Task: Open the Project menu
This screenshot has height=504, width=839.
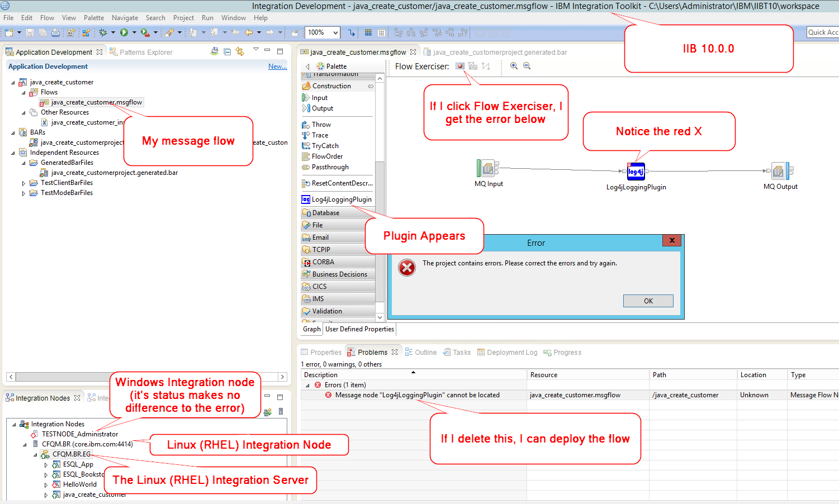Action: coord(183,18)
